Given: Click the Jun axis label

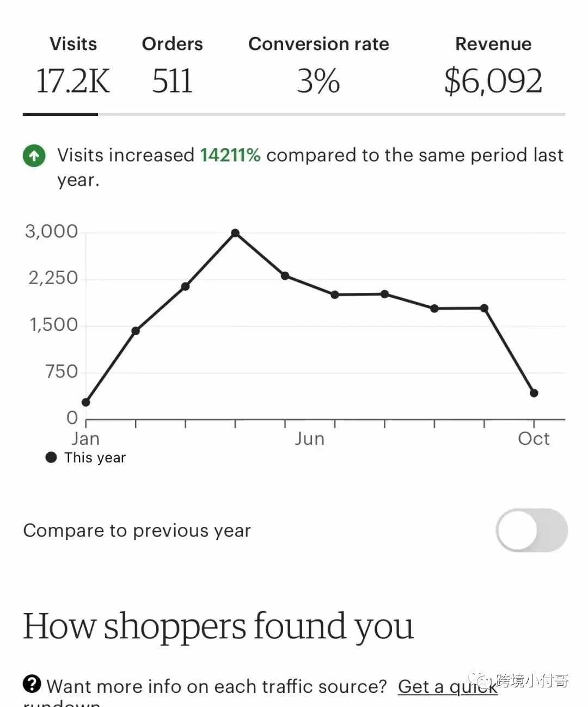Looking at the screenshot, I should 310,439.
